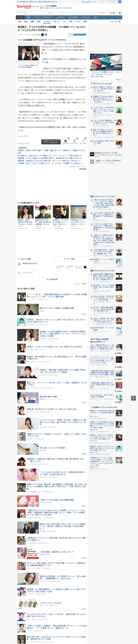
Task: Click the Yahoo! JAPAN top-bar link
Action: (86, 2)
